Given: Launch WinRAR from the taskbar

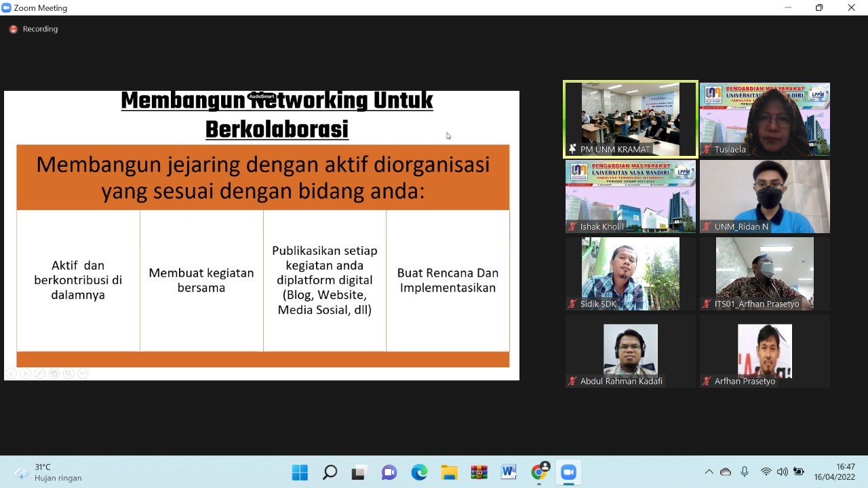Looking at the screenshot, I should tap(479, 472).
